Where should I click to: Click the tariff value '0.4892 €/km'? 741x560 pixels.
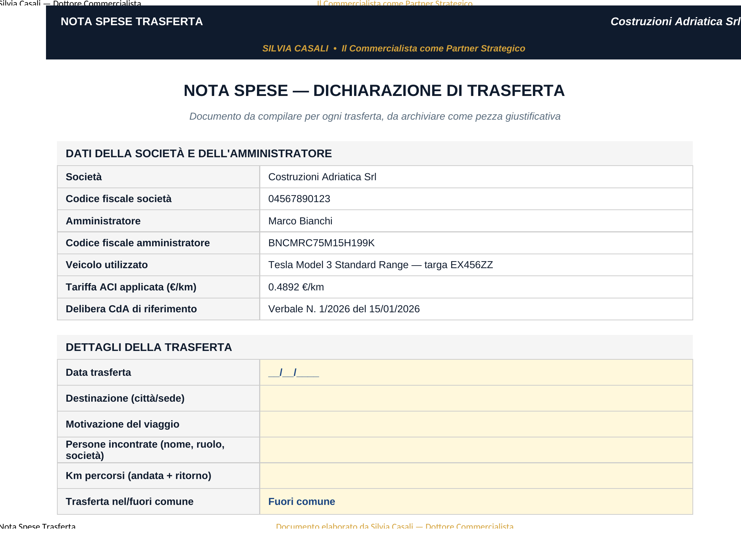[296, 287]
